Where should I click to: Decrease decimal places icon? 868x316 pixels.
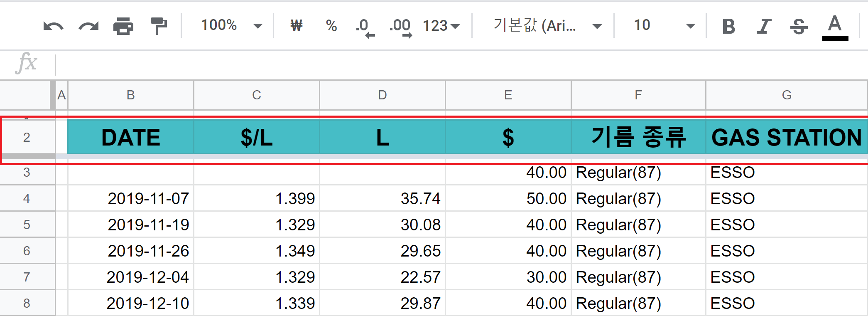[x=365, y=27]
